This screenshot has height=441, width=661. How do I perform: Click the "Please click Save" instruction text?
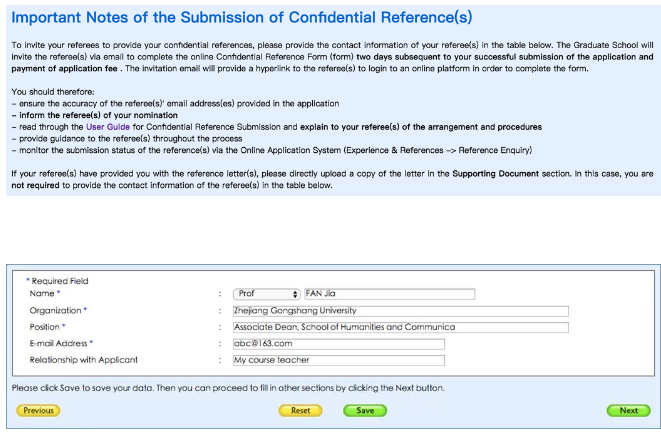[x=228, y=387]
